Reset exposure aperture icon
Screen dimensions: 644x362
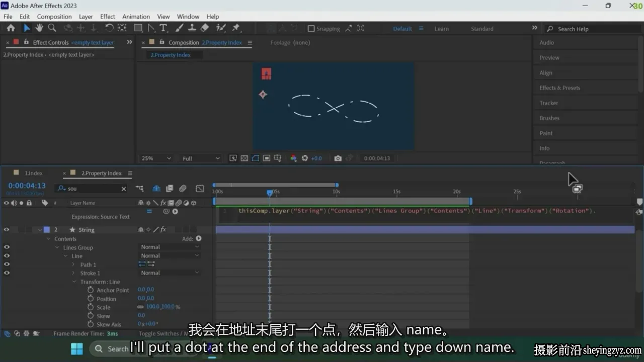point(304,158)
